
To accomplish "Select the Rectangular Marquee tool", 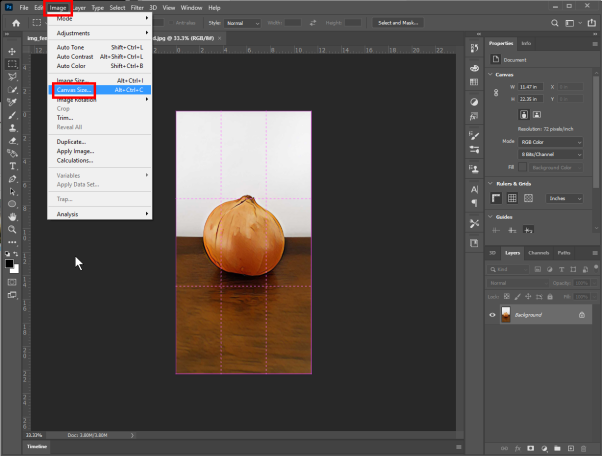I will (12, 64).
